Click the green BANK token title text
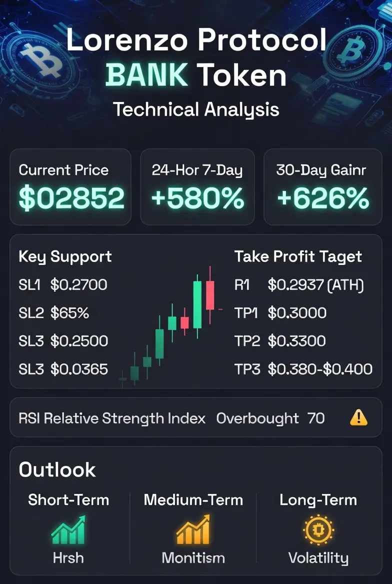 [147, 75]
